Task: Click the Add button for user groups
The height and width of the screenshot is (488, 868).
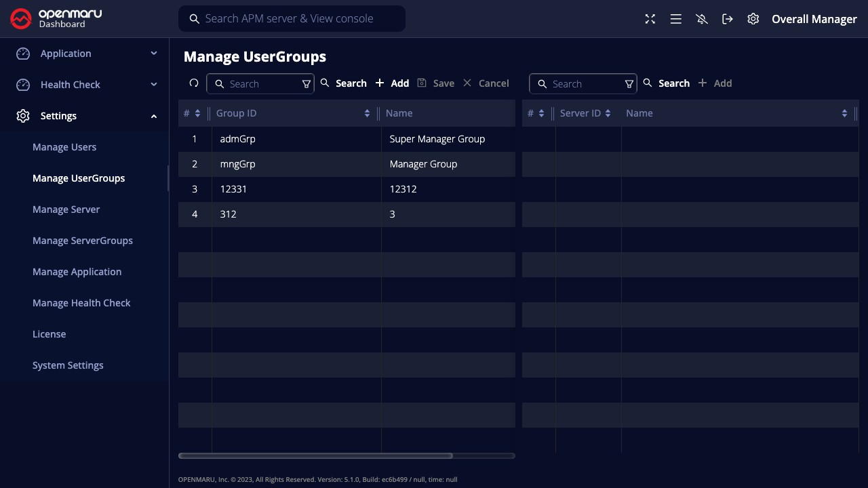Action: point(392,83)
